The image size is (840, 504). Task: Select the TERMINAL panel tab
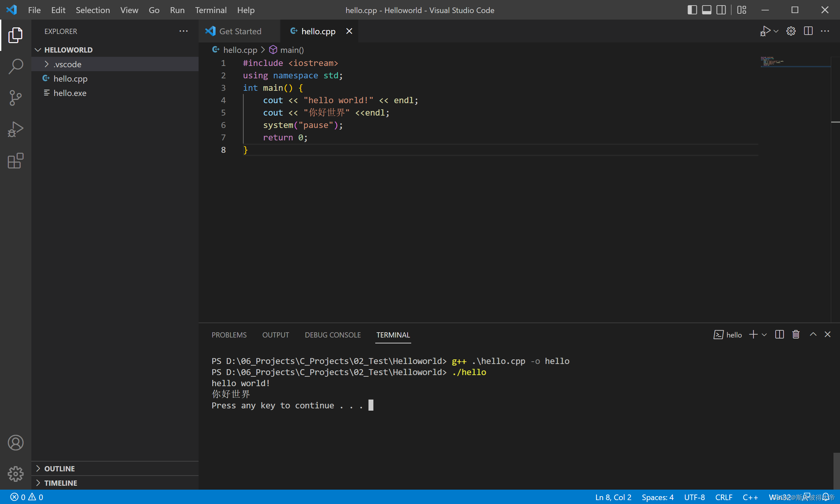[393, 335]
